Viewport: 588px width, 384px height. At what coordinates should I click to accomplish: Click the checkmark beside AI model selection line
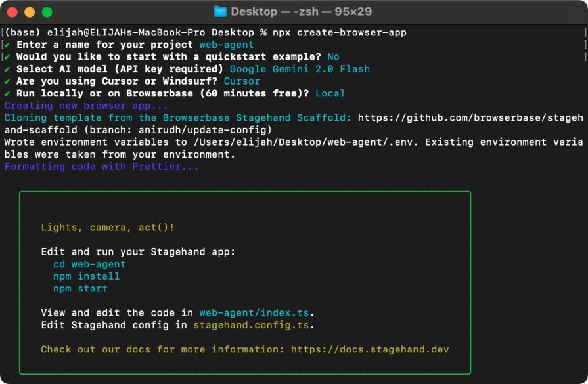point(7,69)
